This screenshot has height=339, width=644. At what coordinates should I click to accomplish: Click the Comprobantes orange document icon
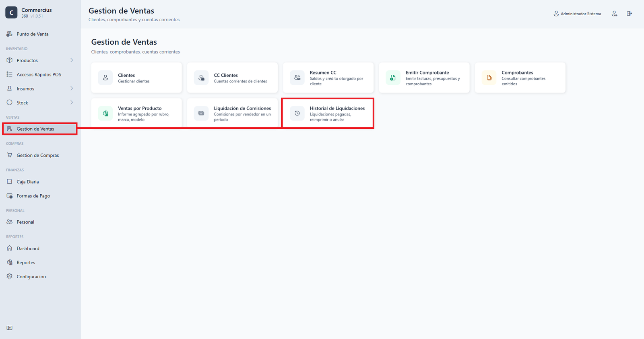pos(489,78)
